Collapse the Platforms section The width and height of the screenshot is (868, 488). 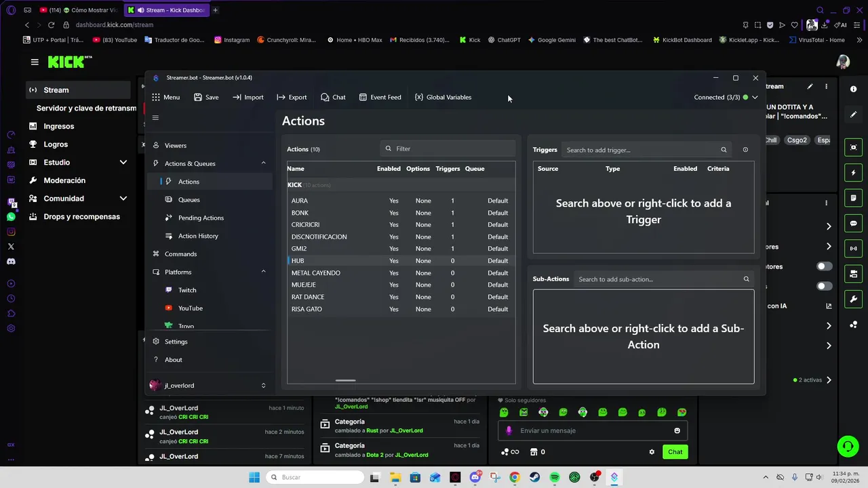tap(263, 272)
